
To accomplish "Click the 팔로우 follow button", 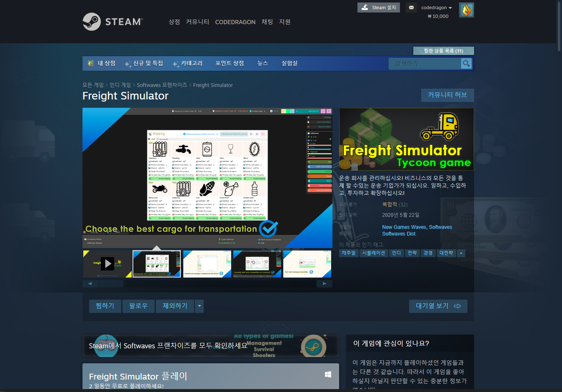I will [x=138, y=306].
